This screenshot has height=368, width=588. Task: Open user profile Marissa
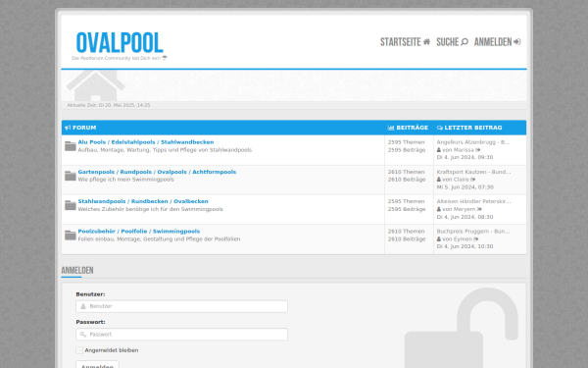point(464,150)
